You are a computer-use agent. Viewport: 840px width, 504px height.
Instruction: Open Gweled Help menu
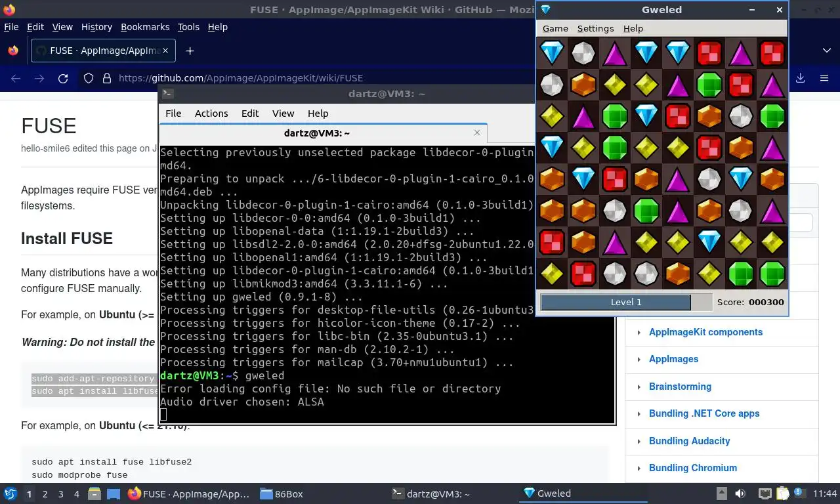click(x=633, y=28)
